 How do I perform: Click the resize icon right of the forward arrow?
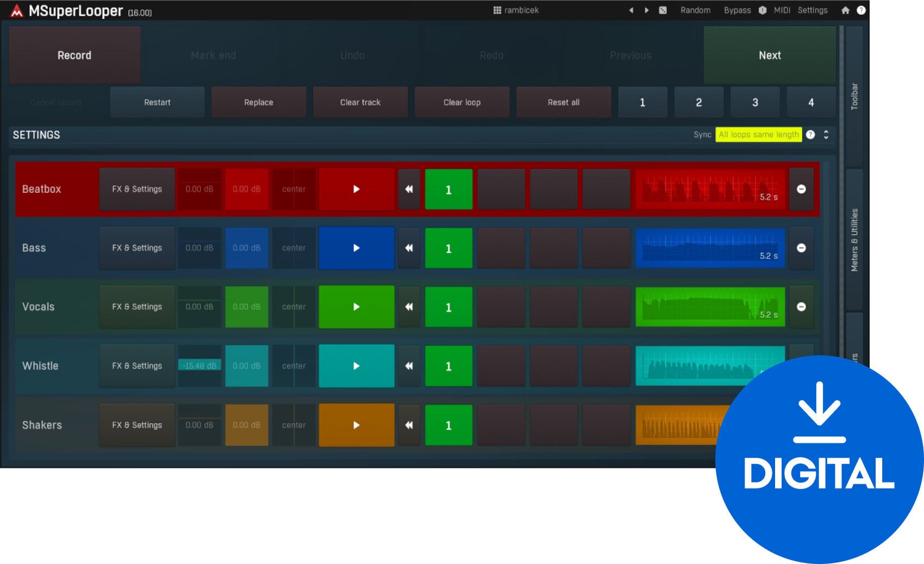(x=663, y=10)
